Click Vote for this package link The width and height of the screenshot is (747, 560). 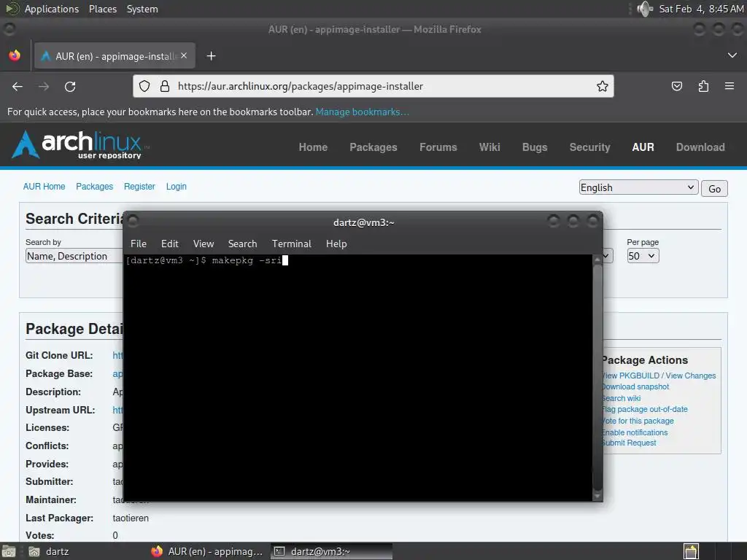pyautogui.click(x=638, y=421)
